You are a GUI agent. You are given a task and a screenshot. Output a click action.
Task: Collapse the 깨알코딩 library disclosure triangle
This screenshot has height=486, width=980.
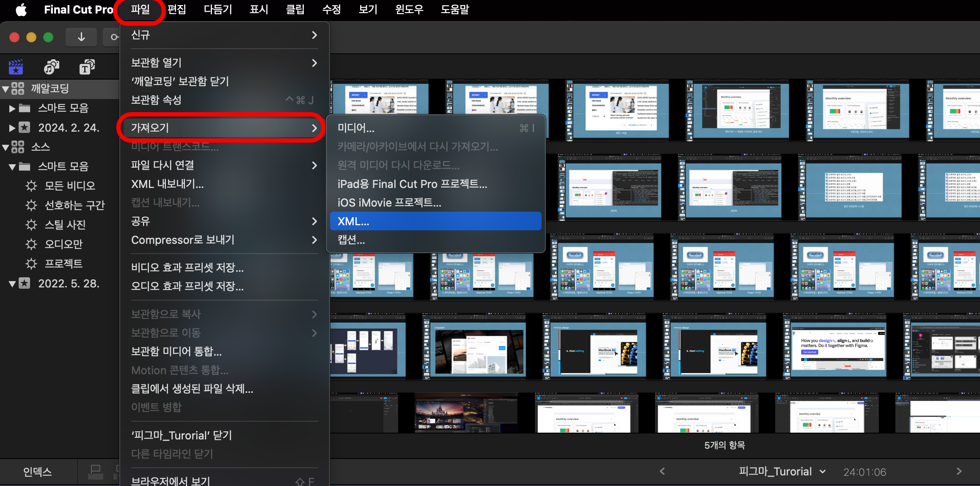coord(6,89)
